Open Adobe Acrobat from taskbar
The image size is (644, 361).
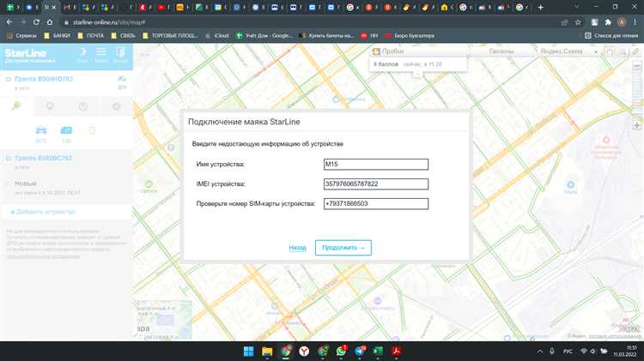[397, 352]
